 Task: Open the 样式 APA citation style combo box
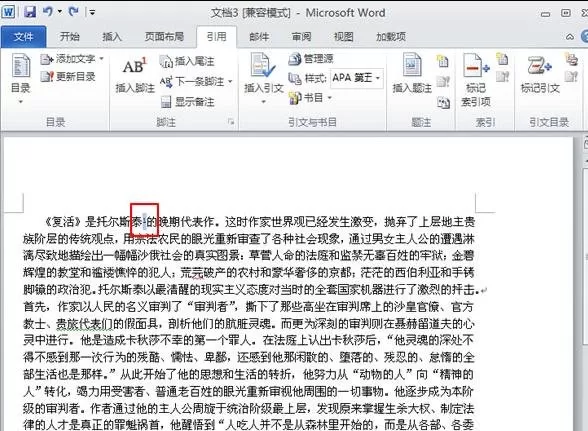[x=356, y=78]
